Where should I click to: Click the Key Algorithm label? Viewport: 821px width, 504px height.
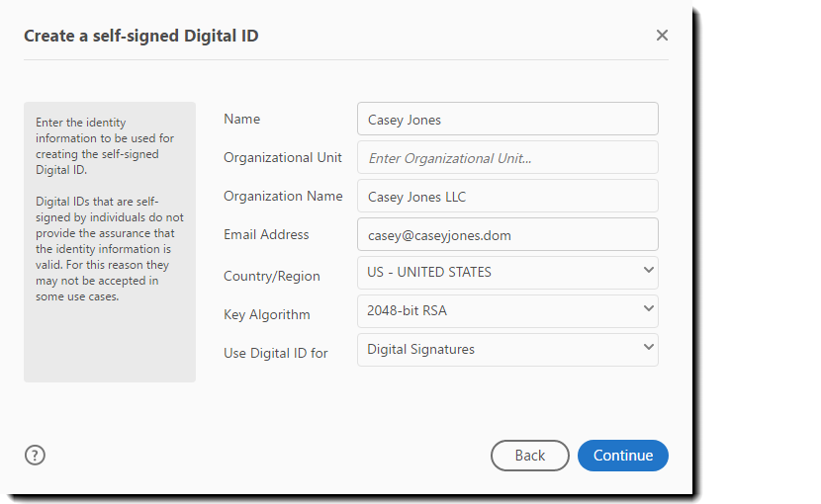(266, 314)
